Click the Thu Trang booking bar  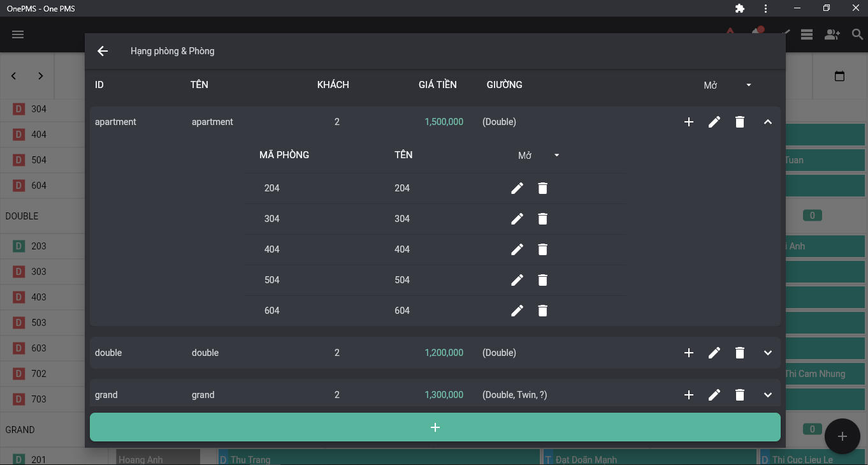click(379, 457)
